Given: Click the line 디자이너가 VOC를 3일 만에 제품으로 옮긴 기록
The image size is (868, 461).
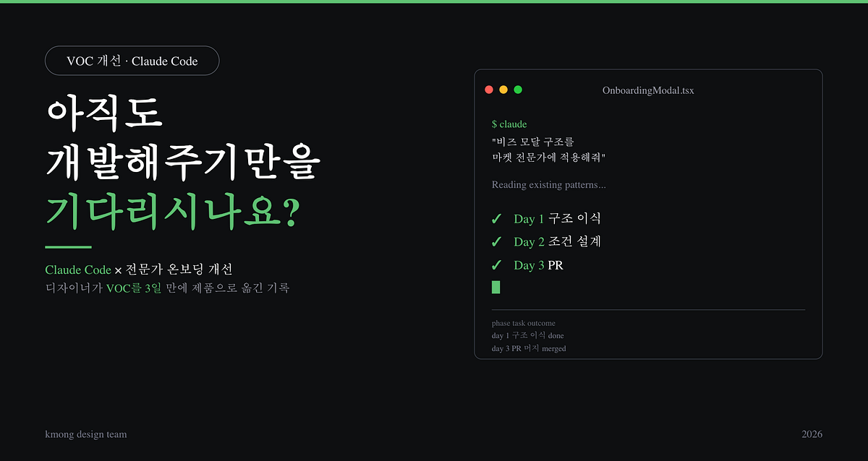Looking at the screenshot, I should point(167,288).
